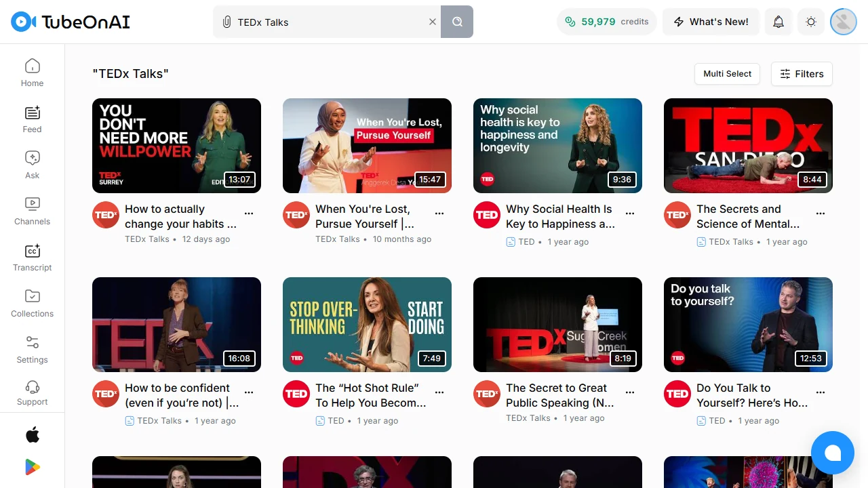Screen dimensions: 868x488
Task: Open options for 'When You're Lost, Pursue Yourself'
Action: point(439,213)
